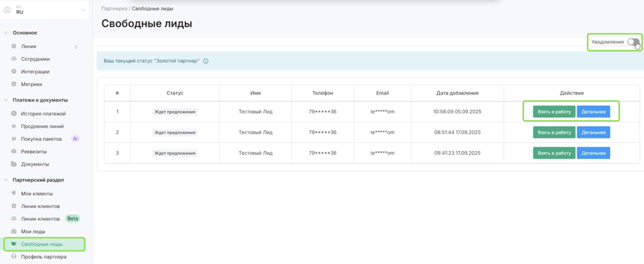Screen dimensions: 644x264
Task: Click the info icon beside partner status
Action: (x=206, y=61)
